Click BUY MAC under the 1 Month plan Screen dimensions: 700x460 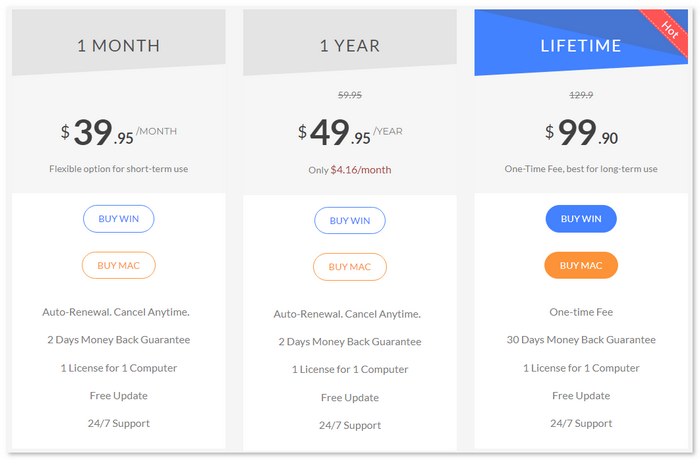pos(118,265)
